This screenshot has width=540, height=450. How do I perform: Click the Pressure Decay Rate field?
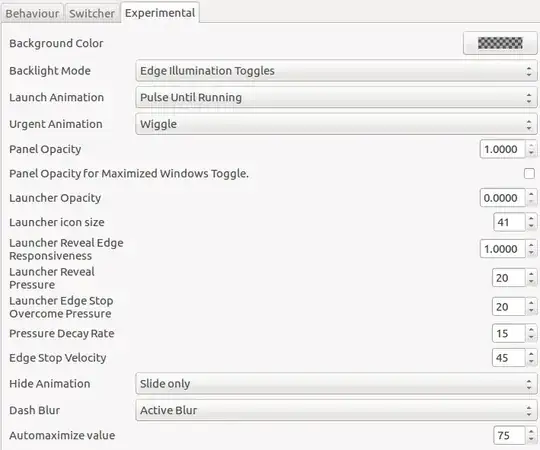click(x=509, y=333)
